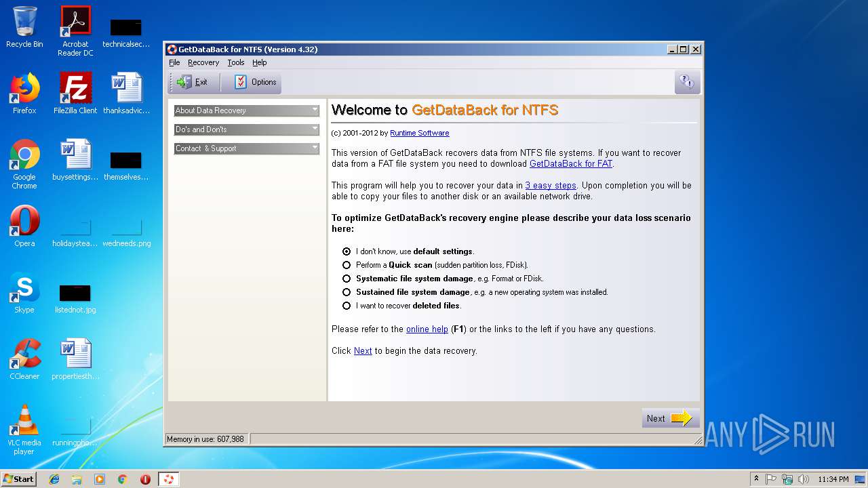Click the volume speaker tray icon
Screen dimensions: 868x488
point(804,479)
